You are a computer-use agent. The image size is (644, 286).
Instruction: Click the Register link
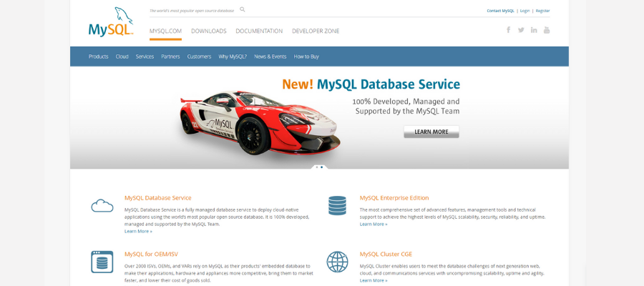[x=542, y=11]
